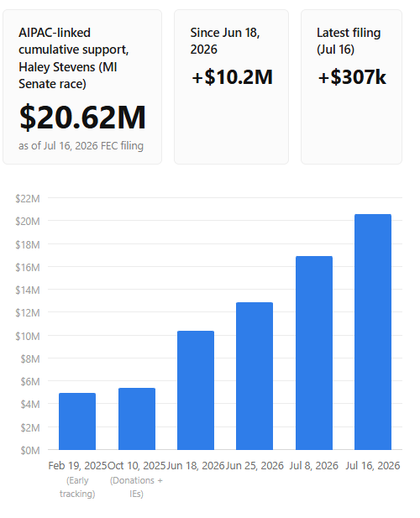This screenshot has height=518, width=420.
Task: Click the Feb 19, 2025 bar
Action: (77, 421)
